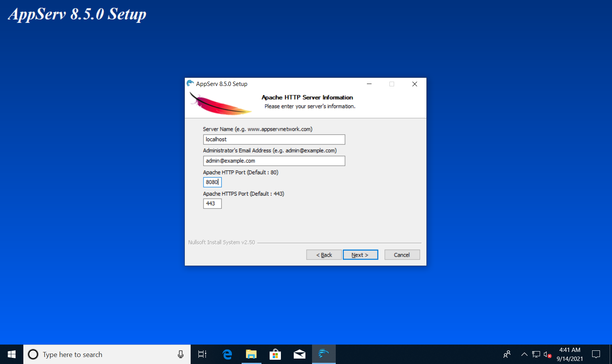612x364 pixels.
Task: Focus the Server Name field containing localhost
Action: (274, 139)
